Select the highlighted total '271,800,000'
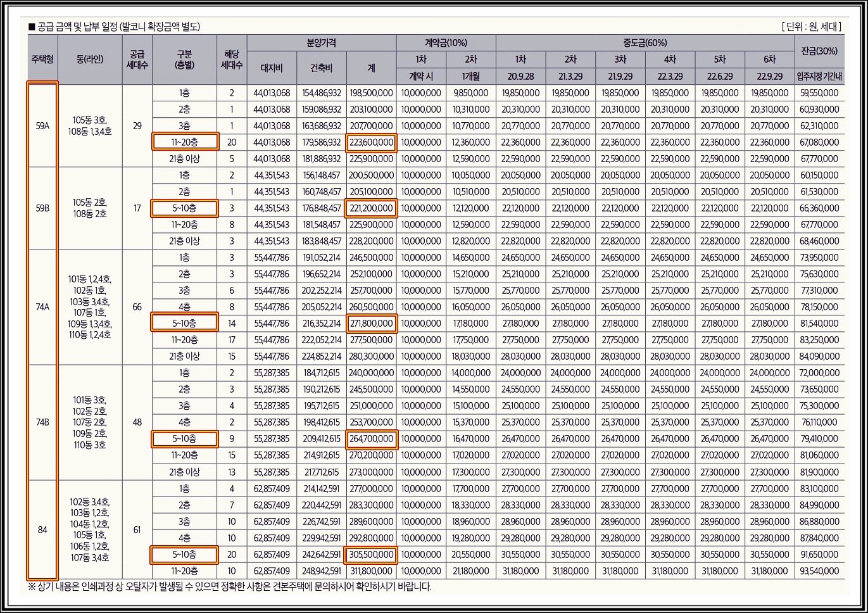 click(x=372, y=324)
